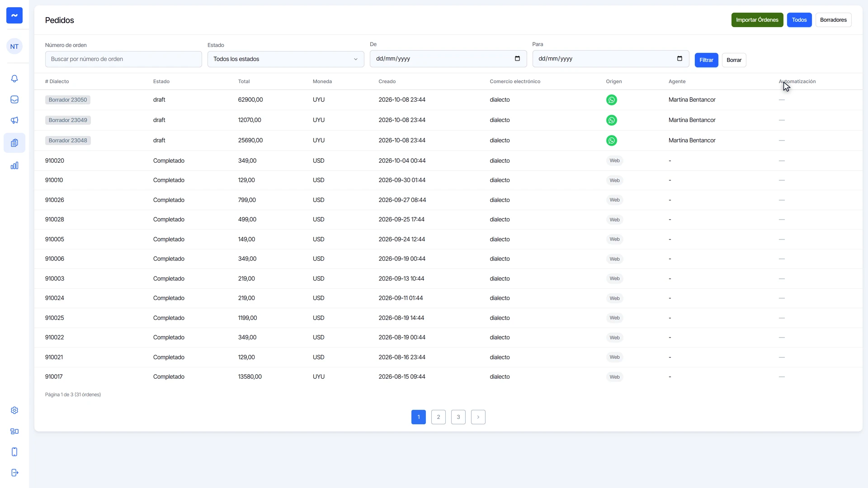Viewport: 868px width, 488px height.
Task: Click Web badge on order 910010
Action: (x=614, y=180)
